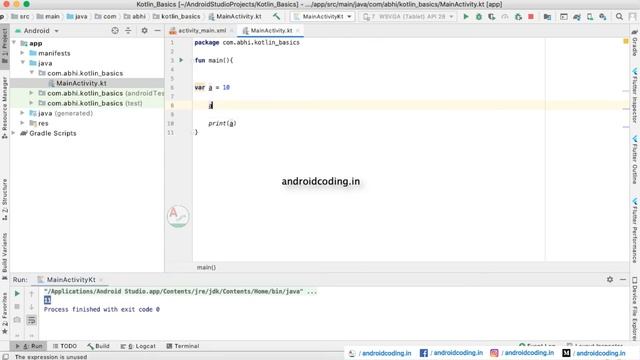Open the TODO tool window tab
640x360 pixels.
point(65,346)
